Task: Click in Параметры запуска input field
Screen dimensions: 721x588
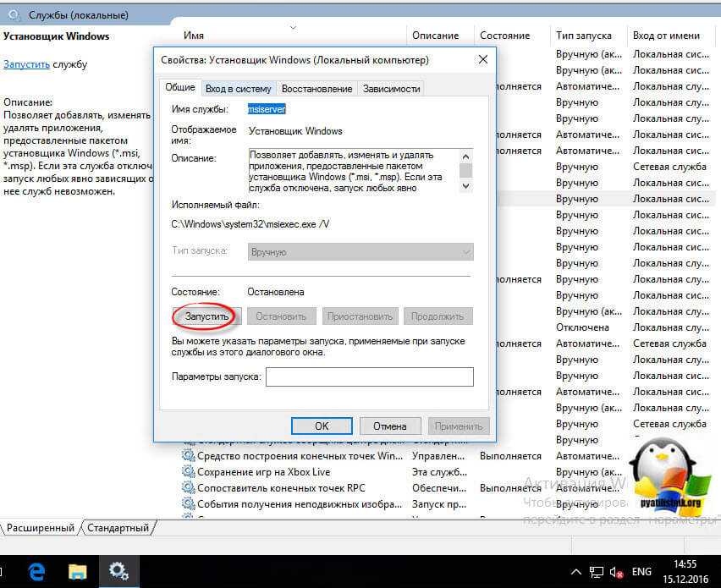Action: click(370, 377)
